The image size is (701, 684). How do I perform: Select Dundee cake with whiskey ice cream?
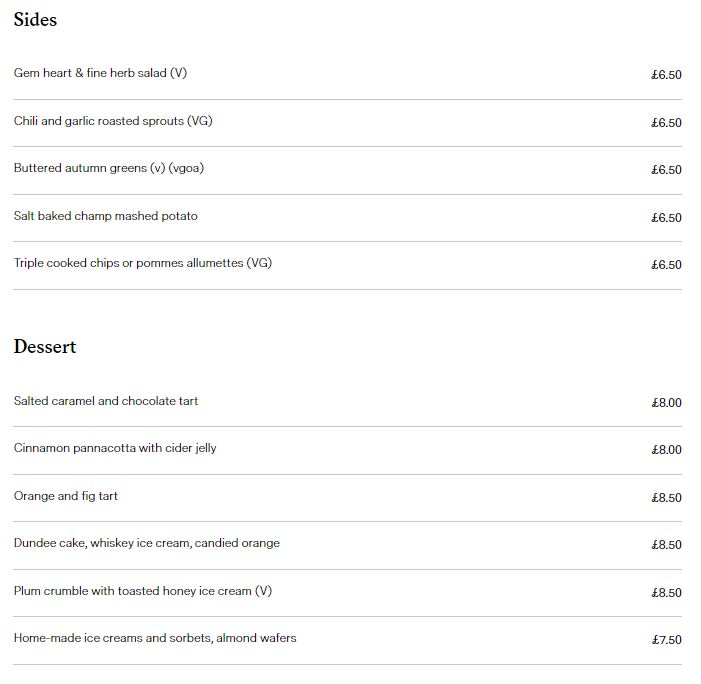[x=147, y=543]
